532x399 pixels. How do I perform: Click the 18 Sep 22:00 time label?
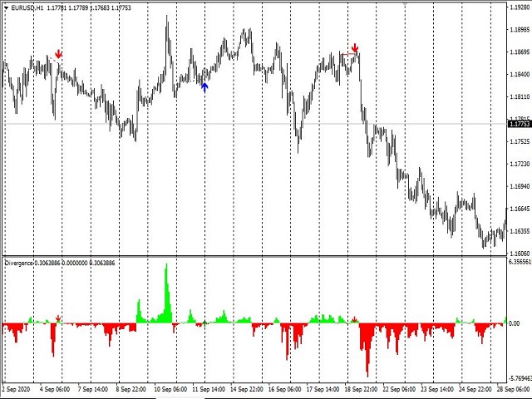[360, 388]
